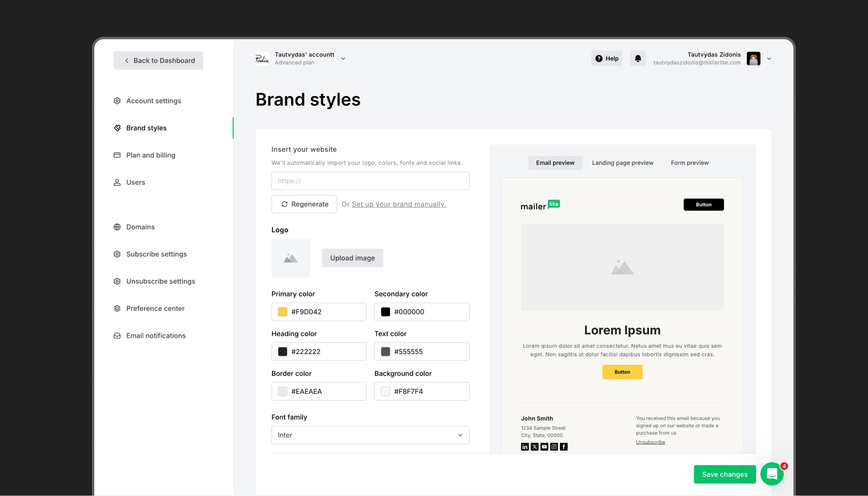Image resolution: width=868 pixels, height=496 pixels.
Task: Open Secondary color black swatch
Action: click(x=385, y=312)
